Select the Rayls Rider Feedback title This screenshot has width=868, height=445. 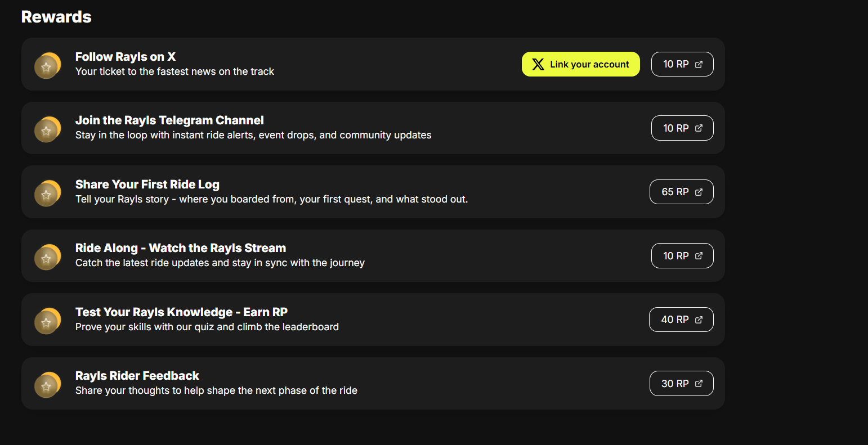[x=137, y=376]
